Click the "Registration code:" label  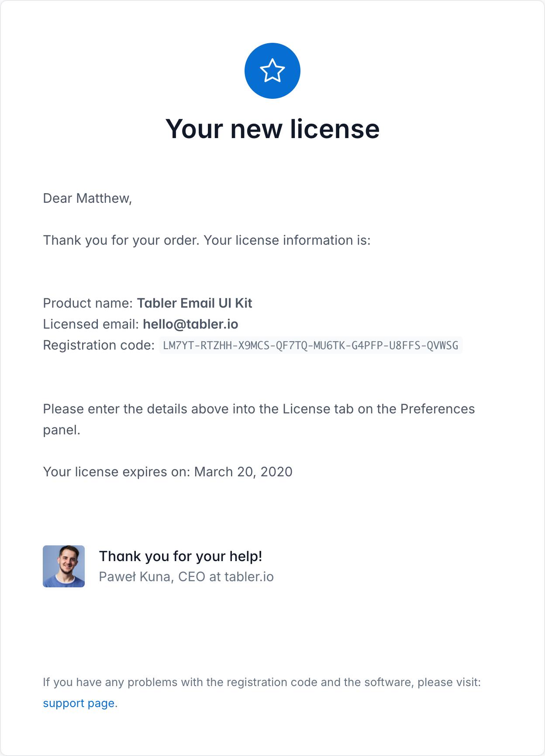point(99,345)
